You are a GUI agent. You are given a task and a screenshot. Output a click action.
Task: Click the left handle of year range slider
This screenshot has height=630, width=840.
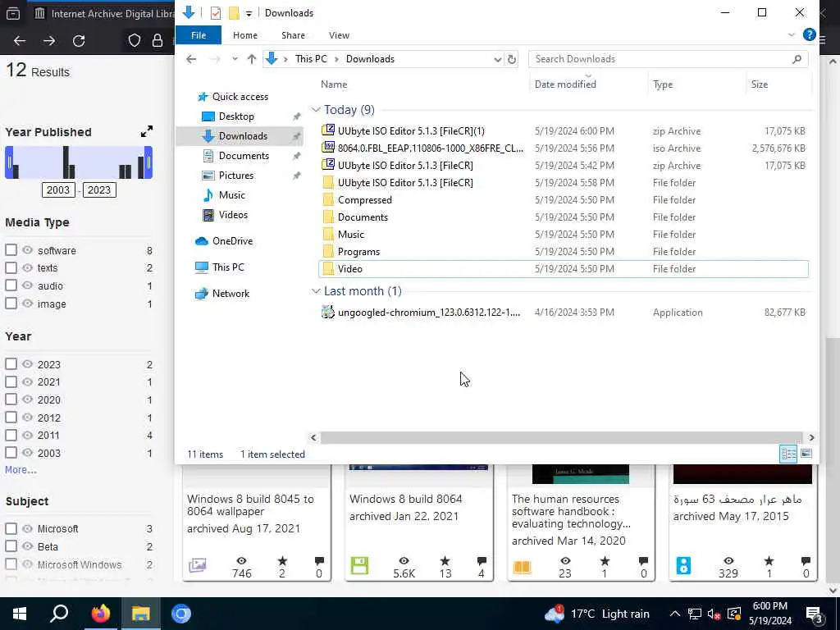coord(9,162)
